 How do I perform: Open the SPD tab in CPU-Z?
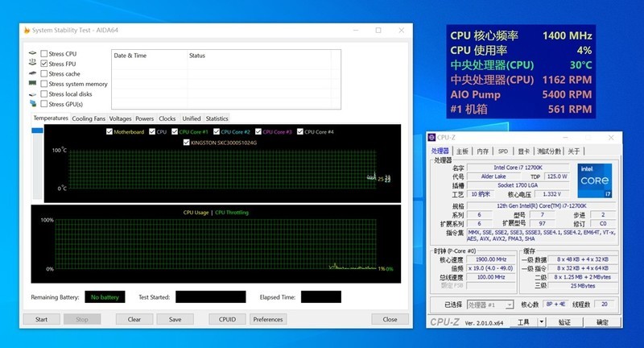pos(503,151)
